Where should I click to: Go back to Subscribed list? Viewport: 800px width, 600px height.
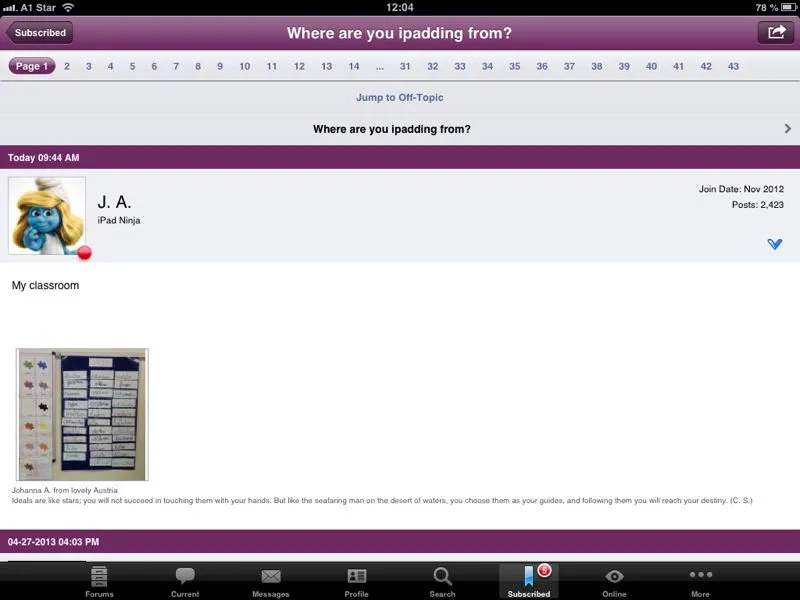pyautogui.click(x=39, y=32)
